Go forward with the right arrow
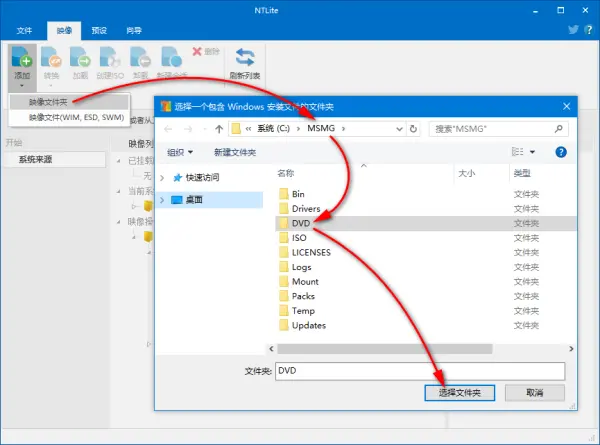The width and height of the screenshot is (600, 445). tap(188, 129)
